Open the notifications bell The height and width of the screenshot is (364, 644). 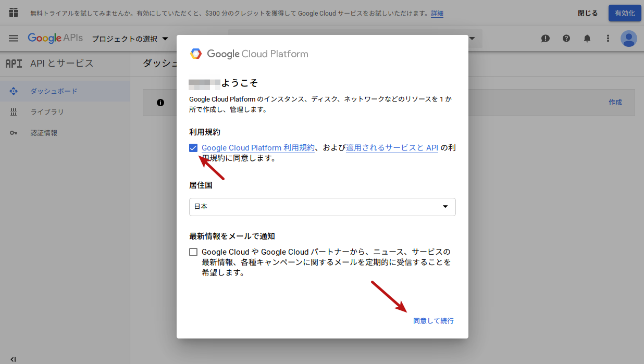pyautogui.click(x=587, y=39)
